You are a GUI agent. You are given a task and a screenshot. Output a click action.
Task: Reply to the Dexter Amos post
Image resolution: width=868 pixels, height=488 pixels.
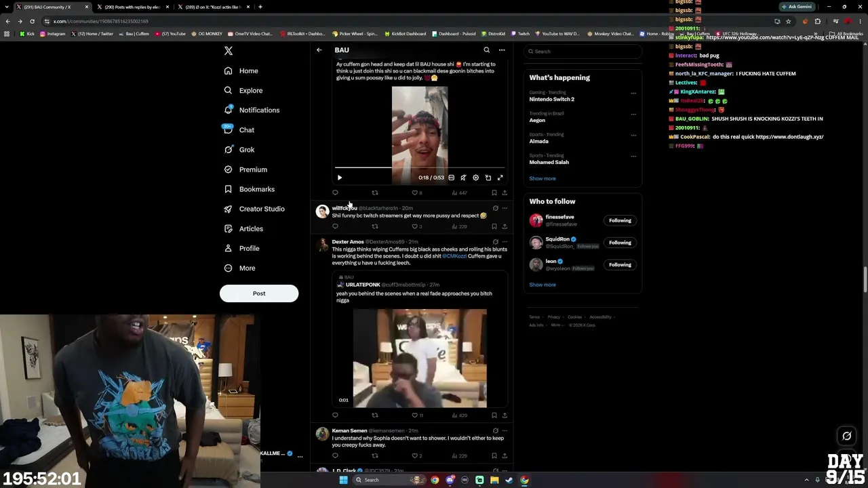(335, 415)
